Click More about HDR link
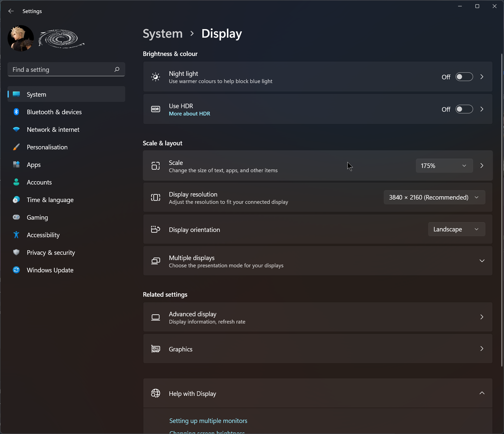Screen dimensions: 504x434 point(190,113)
